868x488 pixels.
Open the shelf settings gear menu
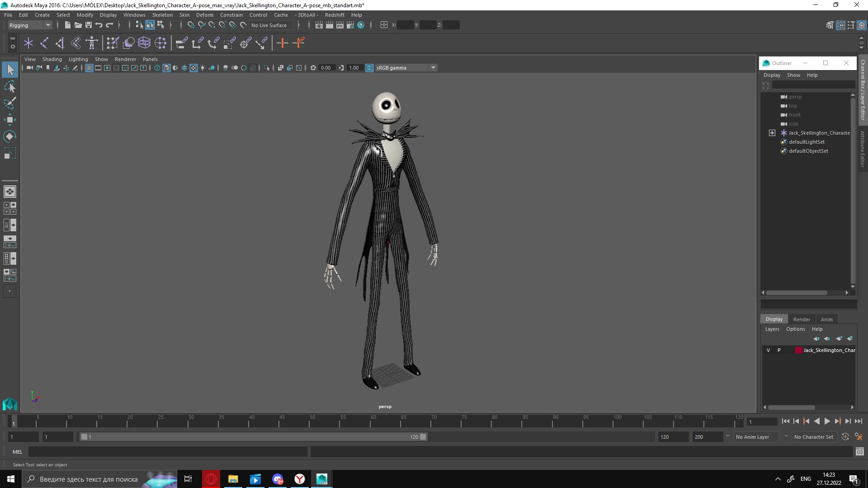[x=13, y=47]
